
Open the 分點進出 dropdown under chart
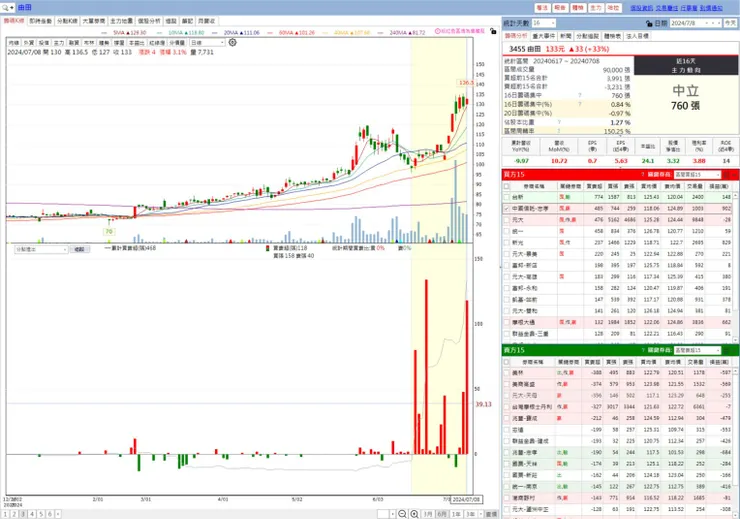pos(42,249)
